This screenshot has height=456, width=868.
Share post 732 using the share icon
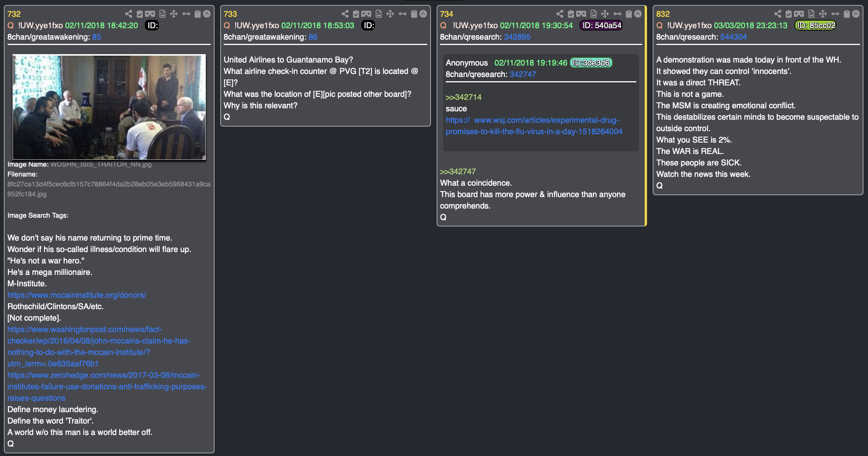129,14
